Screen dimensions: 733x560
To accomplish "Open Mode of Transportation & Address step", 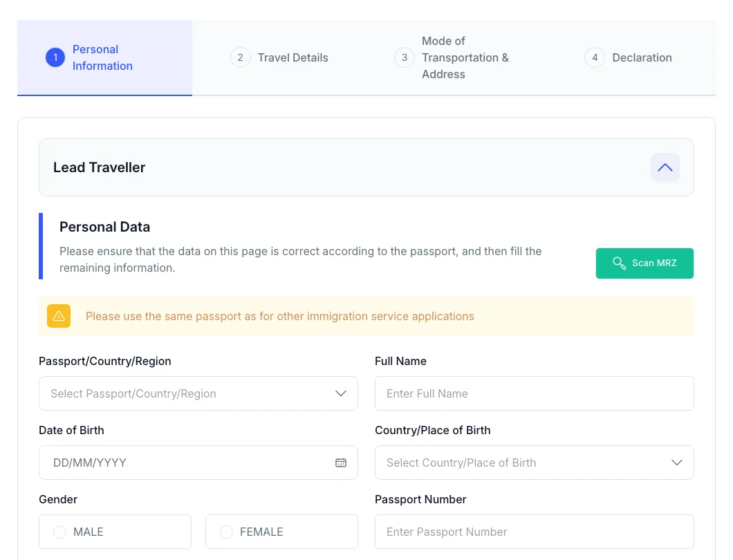I will pos(452,57).
